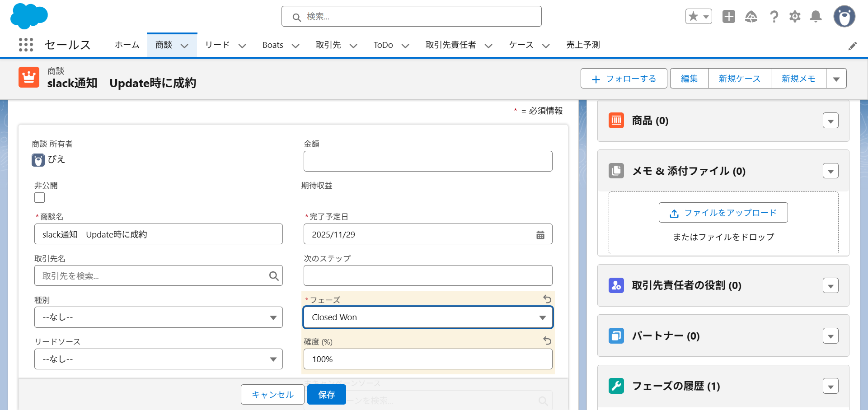Click the Trailhead guidance icon
The width and height of the screenshot is (868, 410).
click(x=751, y=17)
